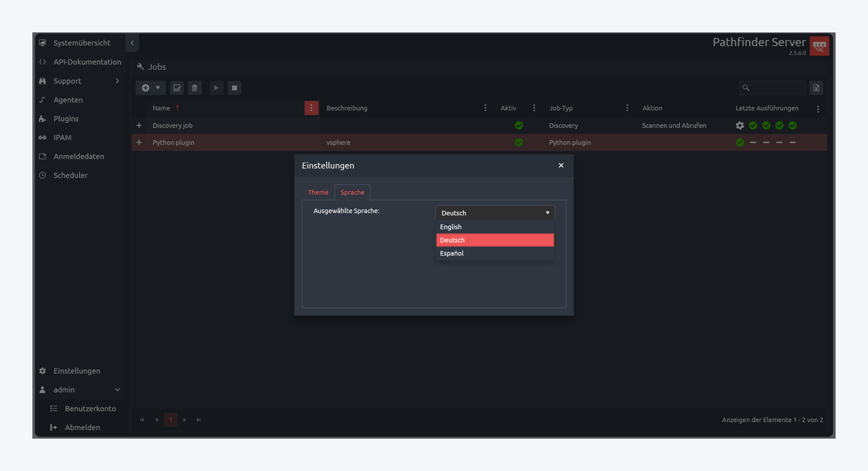Open the Name column options menu
Viewport: 868px width, 471px height.
tap(311, 108)
